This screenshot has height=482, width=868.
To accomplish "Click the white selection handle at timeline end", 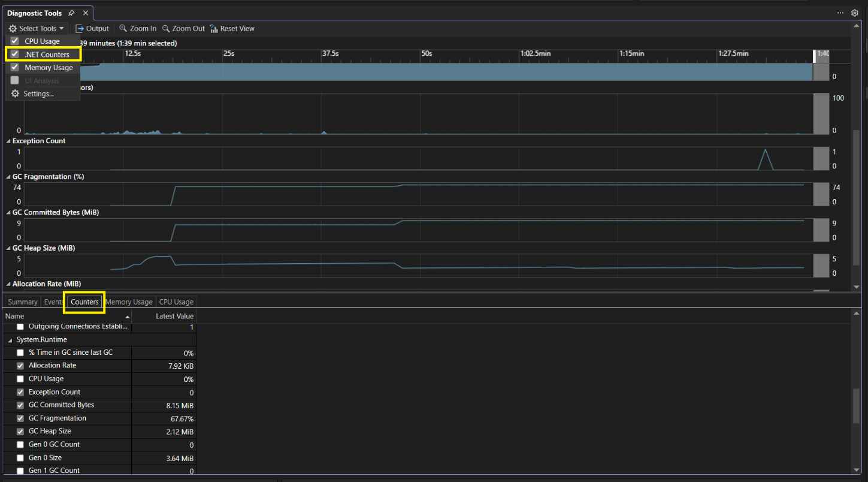I will click(x=814, y=56).
